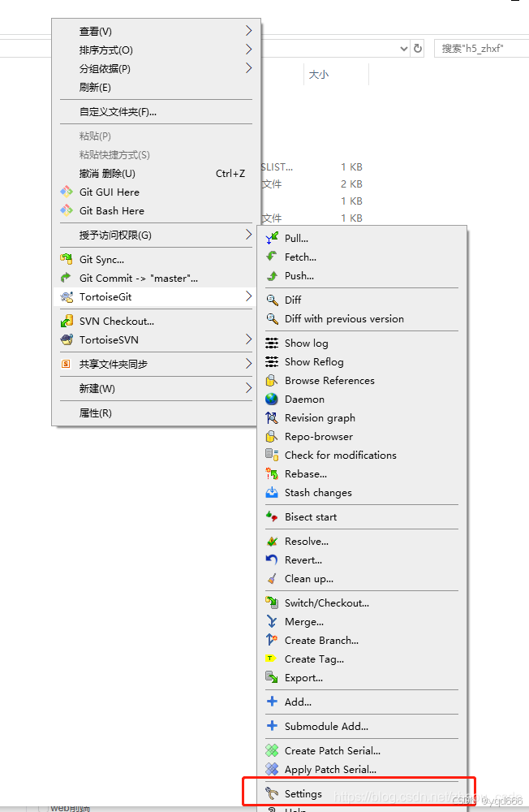This screenshot has width=529, height=812.
Task: Select Submodule Add... menu entry
Action: [362, 726]
